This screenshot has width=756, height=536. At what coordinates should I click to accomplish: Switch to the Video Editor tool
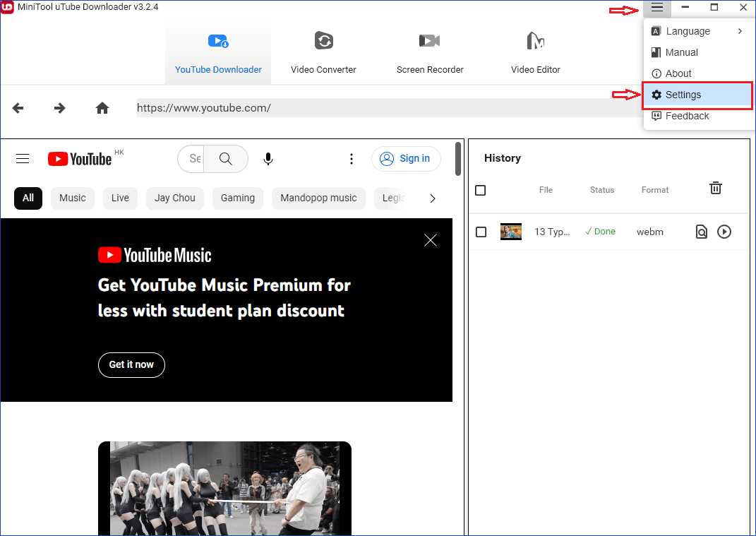[535, 51]
